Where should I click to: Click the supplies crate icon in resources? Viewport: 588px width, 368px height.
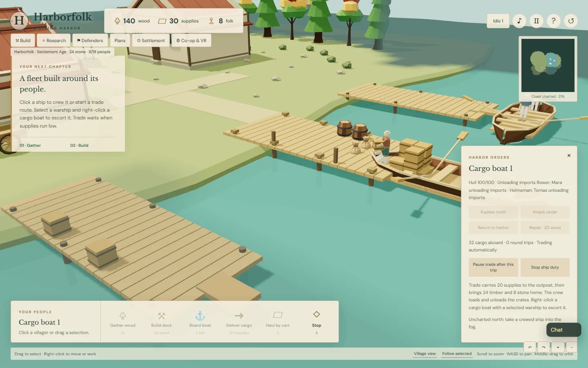point(162,21)
